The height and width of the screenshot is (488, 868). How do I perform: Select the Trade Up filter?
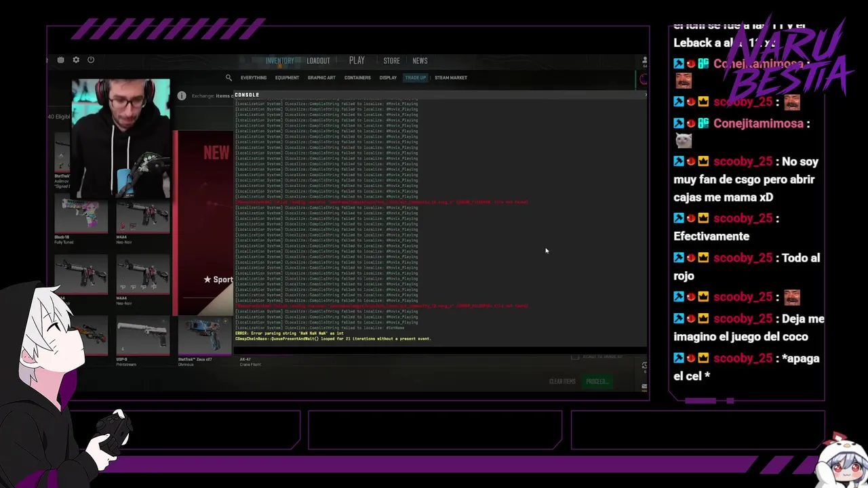pyautogui.click(x=416, y=78)
